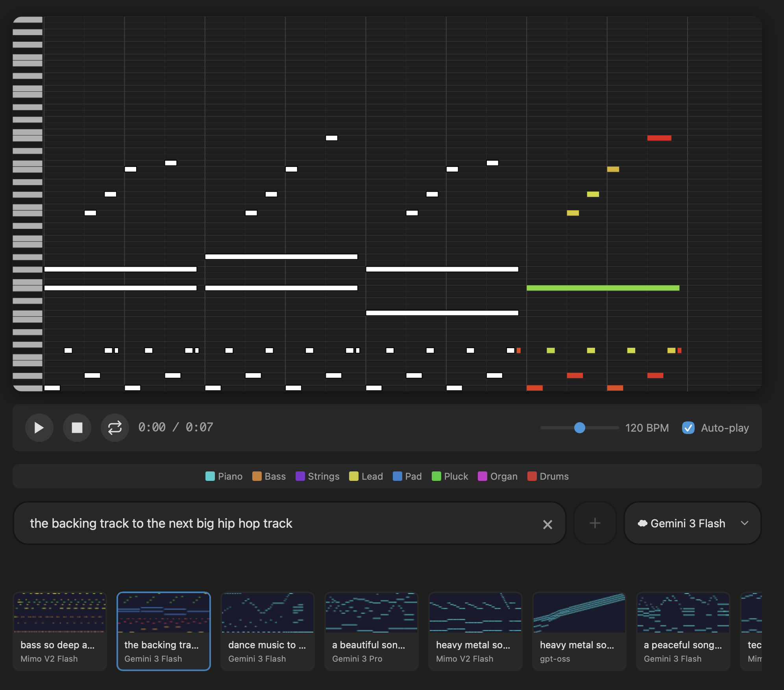784x690 pixels.
Task: Disable the Auto-play checkbox
Action: point(688,428)
